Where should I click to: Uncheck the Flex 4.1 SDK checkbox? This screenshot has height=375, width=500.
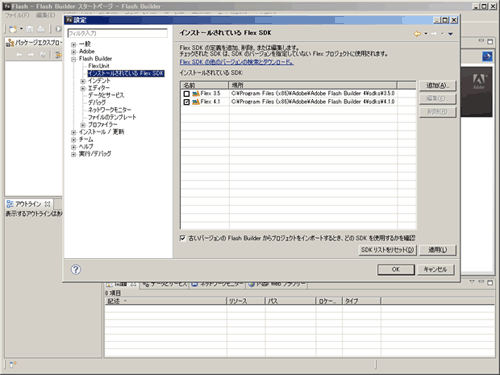(x=187, y=102)
